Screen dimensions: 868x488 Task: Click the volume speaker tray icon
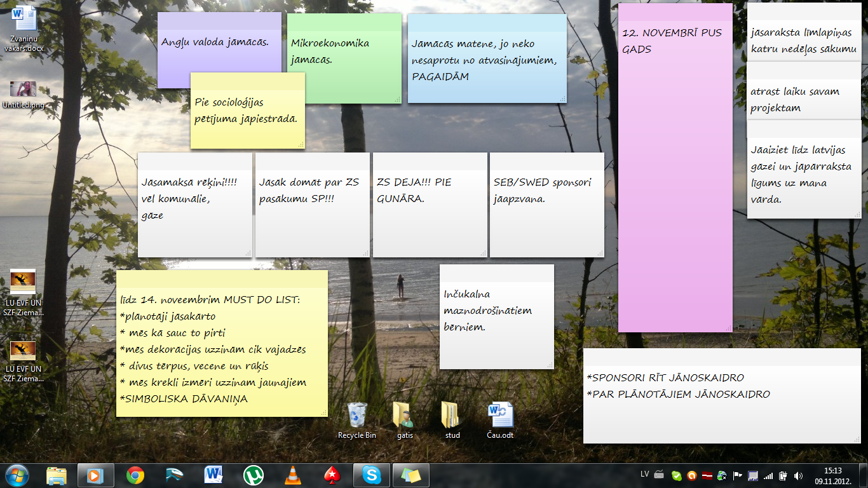pos(798,475)
